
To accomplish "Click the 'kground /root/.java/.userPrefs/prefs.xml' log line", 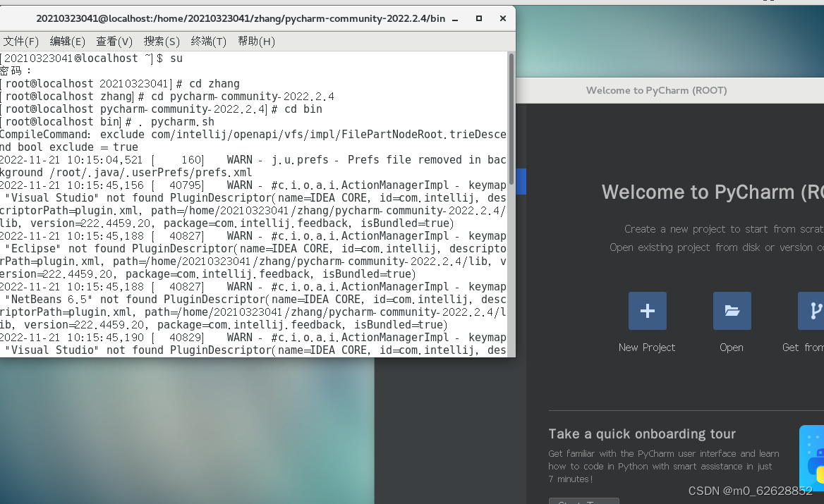I will click(126, 173).
